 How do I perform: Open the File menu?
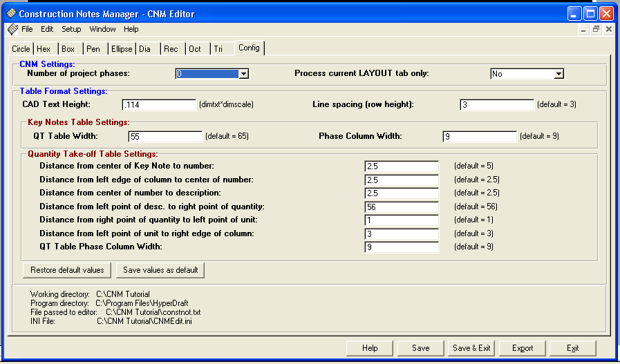tap(27, 29)
